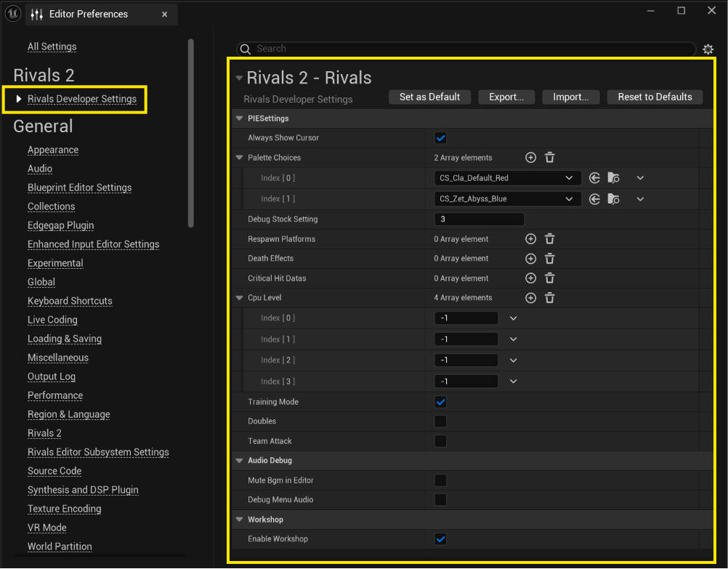Open Rivals Editor Subsystem Settings
Screen dimensions: 728x569
coord(98,453)
